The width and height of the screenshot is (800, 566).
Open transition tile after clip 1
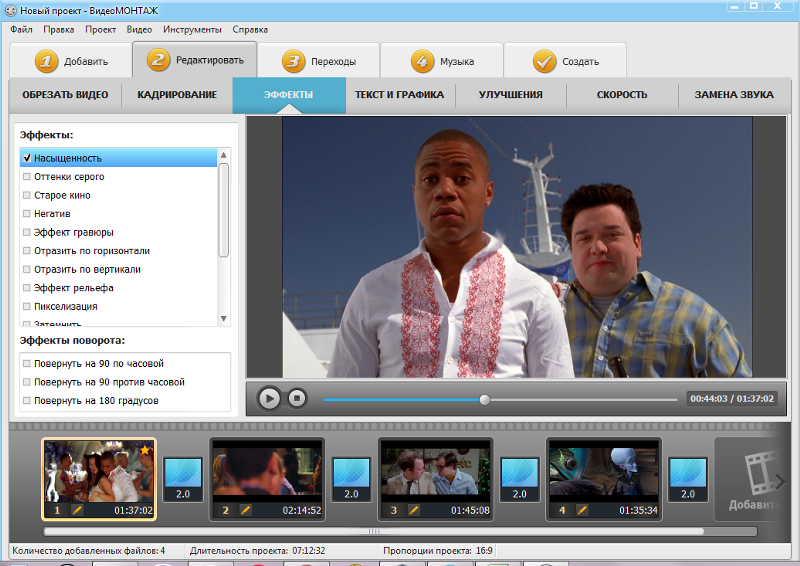(x=183, y=479)
